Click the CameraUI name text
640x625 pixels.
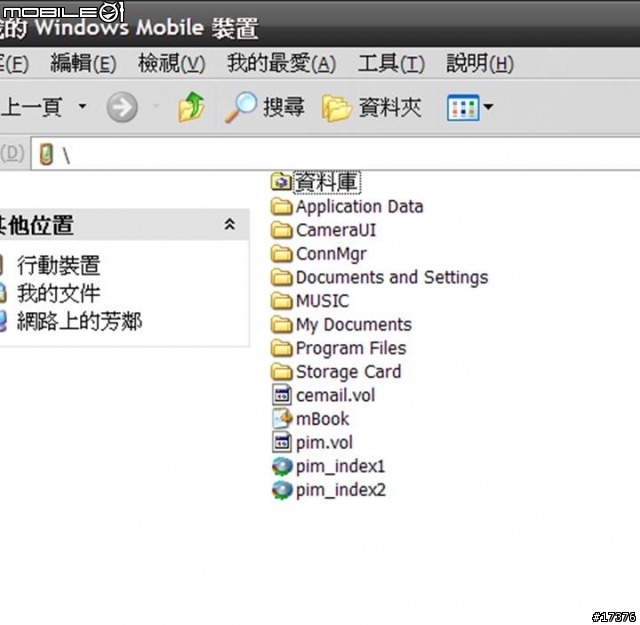pos(336,230)
